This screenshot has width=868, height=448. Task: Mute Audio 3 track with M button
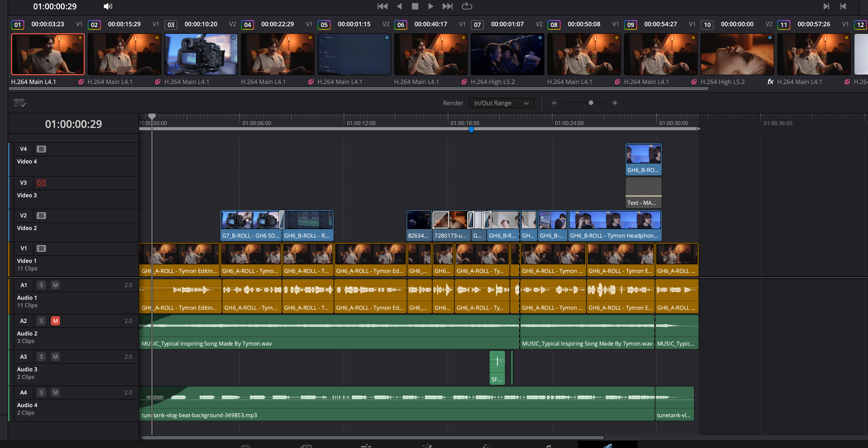pyautogui.click(x=55, y=357)
